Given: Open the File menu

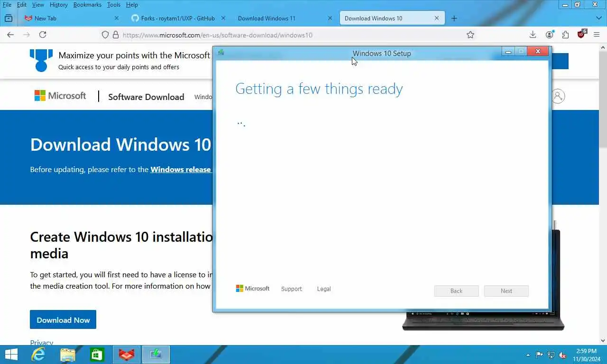Looking at the screenshot, I should (7, 5).
